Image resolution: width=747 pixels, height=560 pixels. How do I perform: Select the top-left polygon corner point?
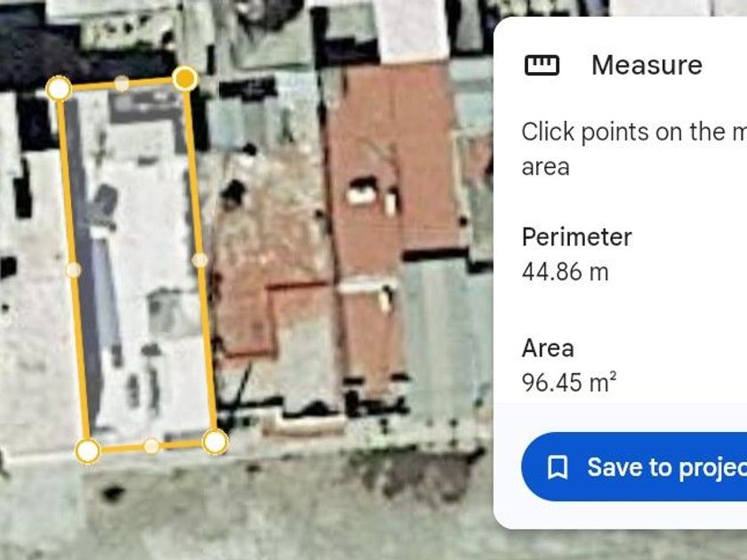pos(59,89)
